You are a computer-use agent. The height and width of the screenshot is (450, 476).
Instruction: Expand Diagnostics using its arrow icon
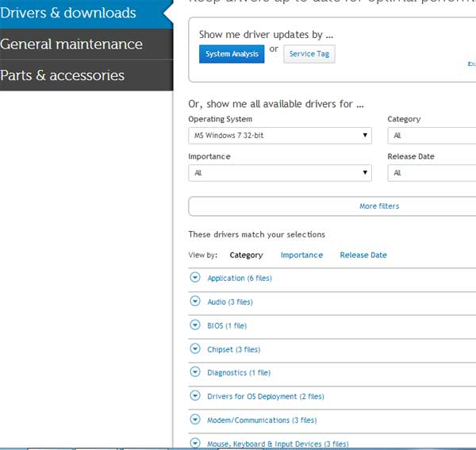[x=195, y=372]
